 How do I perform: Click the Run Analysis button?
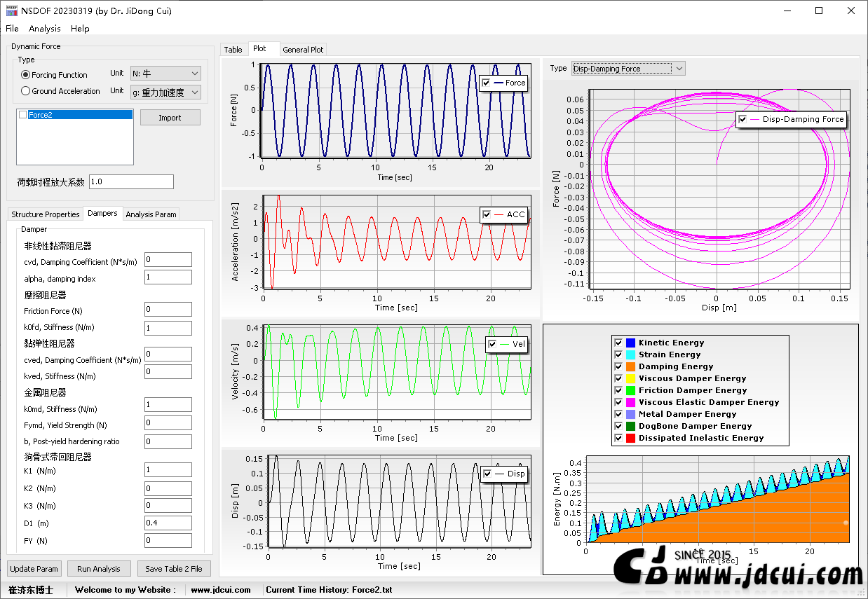pos(99,569)
